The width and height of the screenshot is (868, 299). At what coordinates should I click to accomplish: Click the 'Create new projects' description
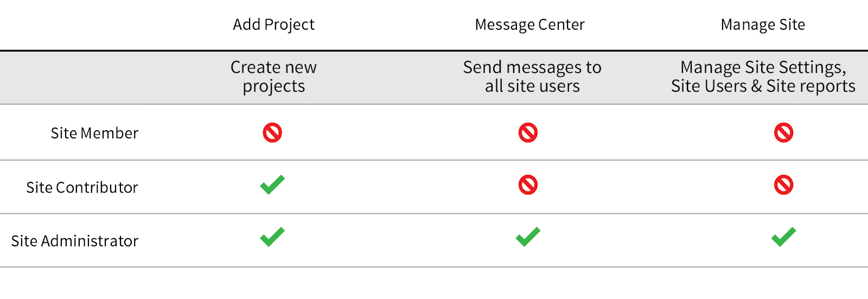pos(273,77)
